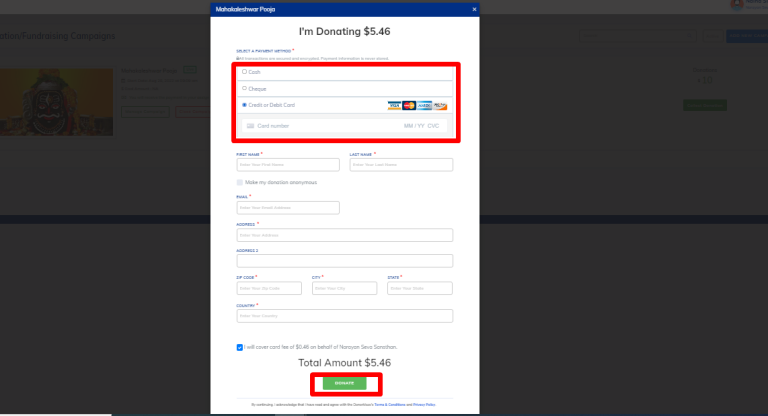Click the MM / YY expiry field

tap(413, 126)
